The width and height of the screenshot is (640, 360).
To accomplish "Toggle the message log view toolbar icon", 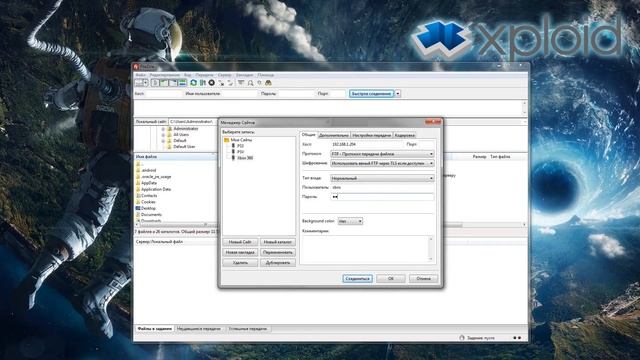I will (x=155, y=83).
